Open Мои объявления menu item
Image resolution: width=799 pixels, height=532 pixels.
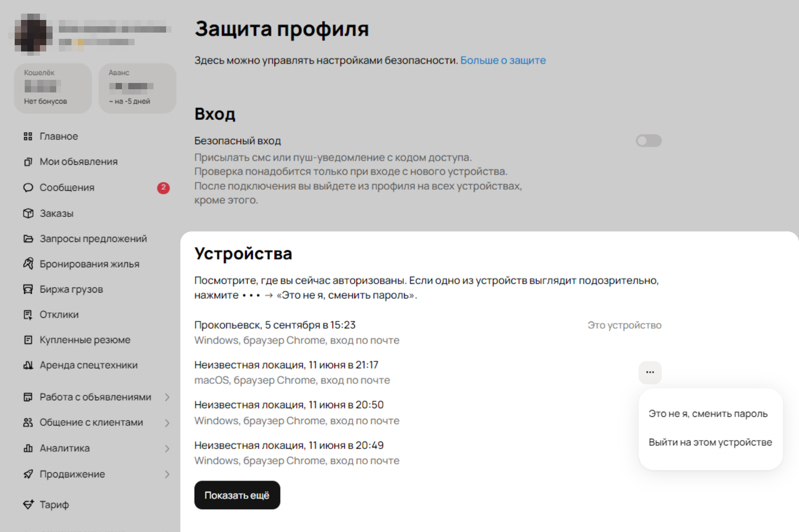click(79, 162)
